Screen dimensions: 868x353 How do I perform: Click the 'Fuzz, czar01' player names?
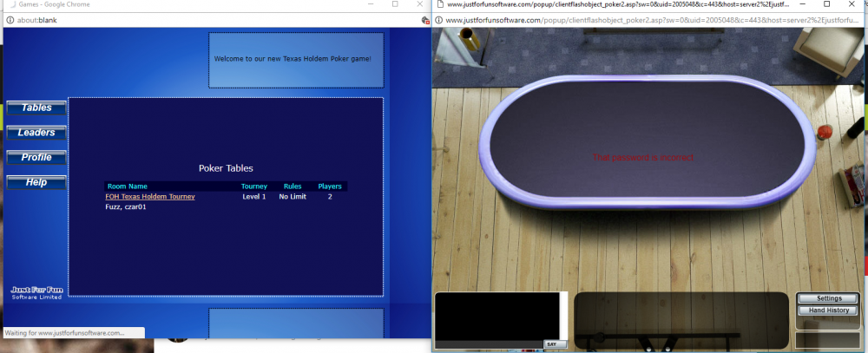click(126, 207)
